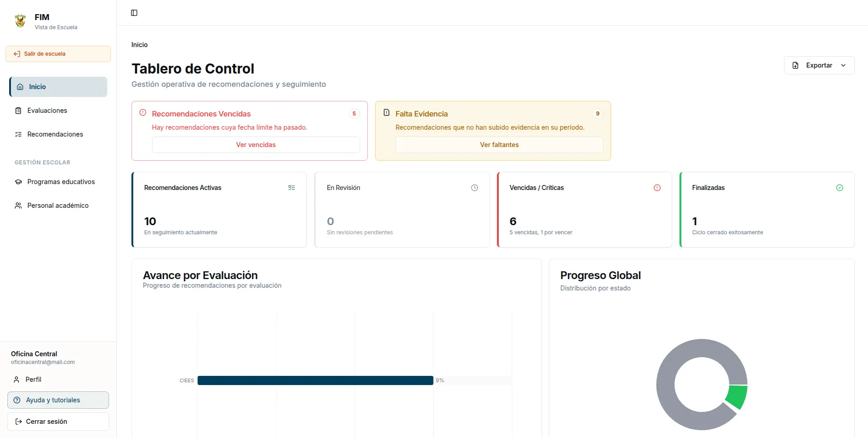Click the people icon for Personal académico
Image resolution: width=868 pixels, height=438 pixels.
tap(18, 206)
